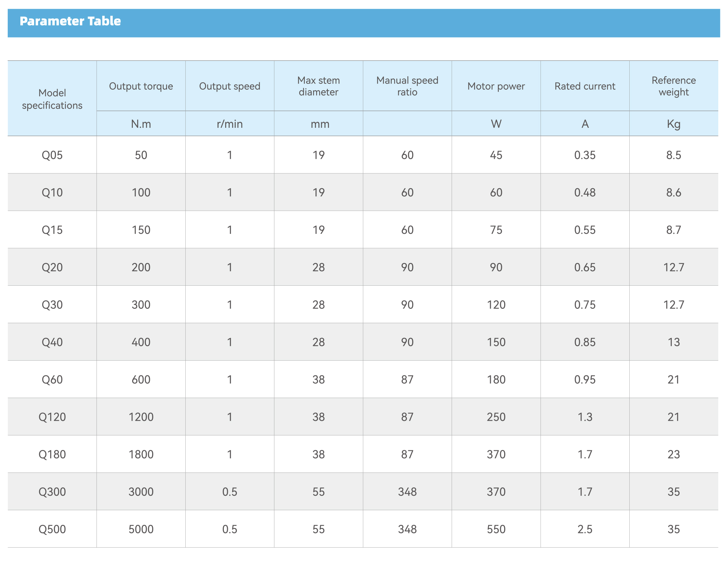Click the 0.35 rated current value
Screen dimensions: 728x562
(585, 155)
